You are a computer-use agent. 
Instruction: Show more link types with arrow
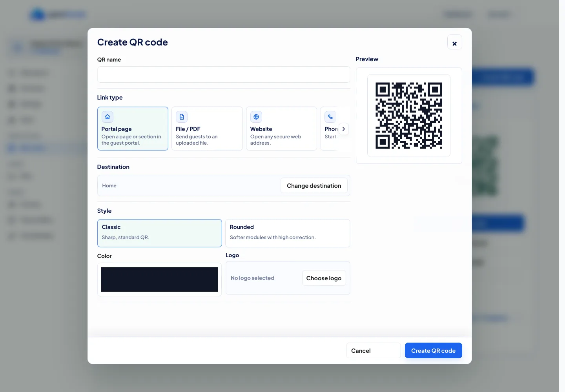pos(344,129)
